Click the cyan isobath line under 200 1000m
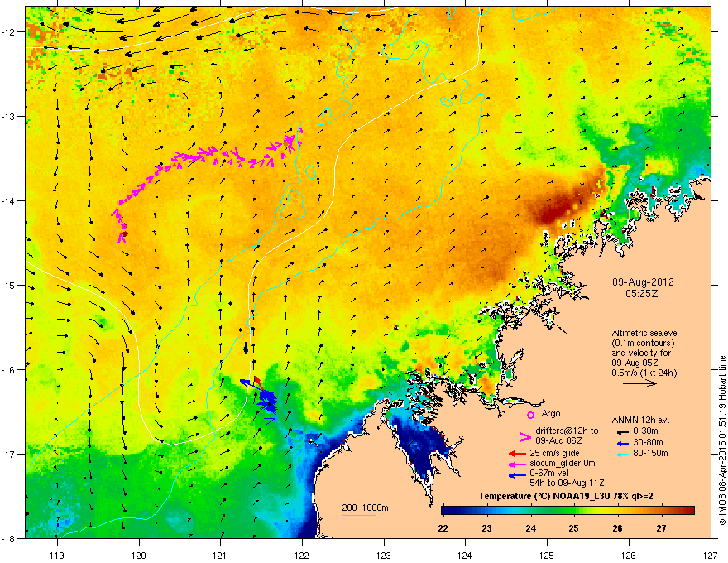This screenshot has height=563, width=728. point(358,515)
